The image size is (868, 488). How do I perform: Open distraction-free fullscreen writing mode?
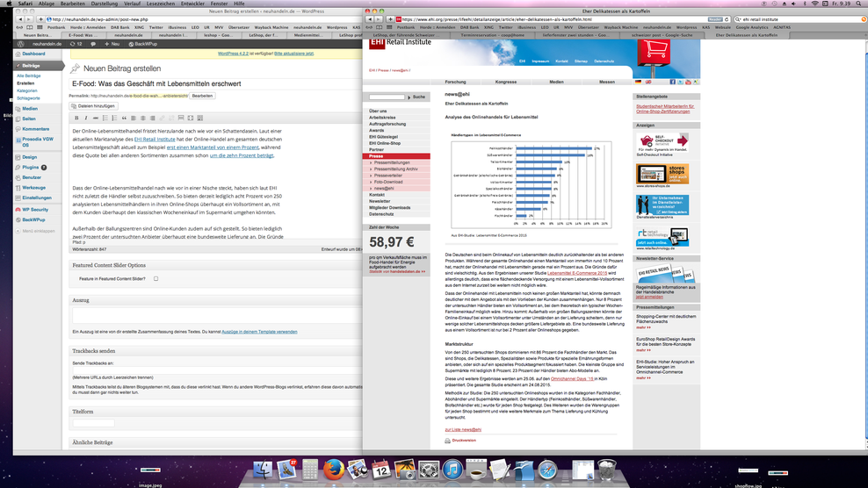click(x=191, y=118)
